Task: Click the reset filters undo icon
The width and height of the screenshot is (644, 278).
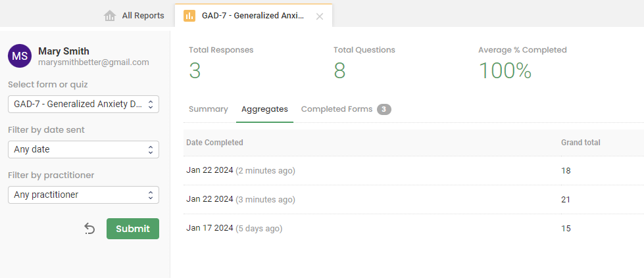Action: click(89, 229)
